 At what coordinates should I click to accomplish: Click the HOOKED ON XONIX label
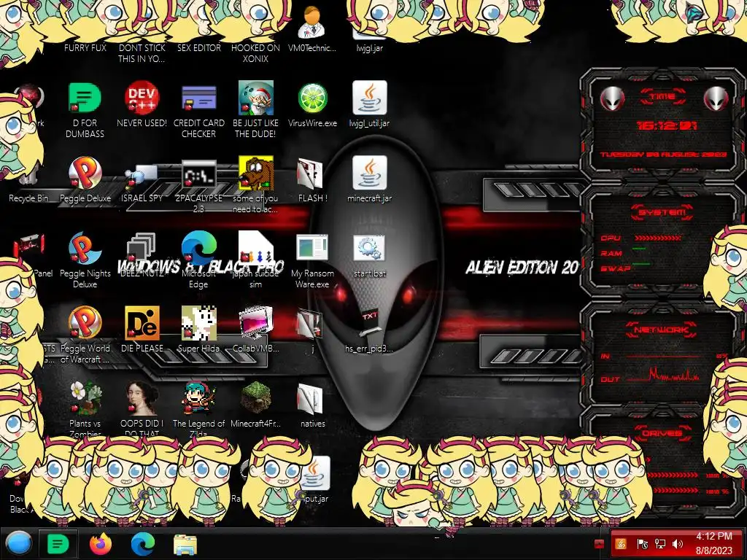pos(255,53)
